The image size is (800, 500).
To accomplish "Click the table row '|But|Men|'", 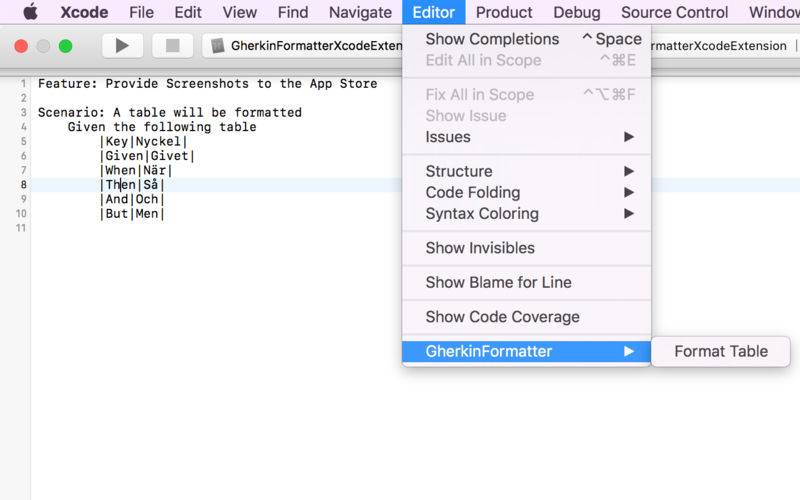I will 132,213.
